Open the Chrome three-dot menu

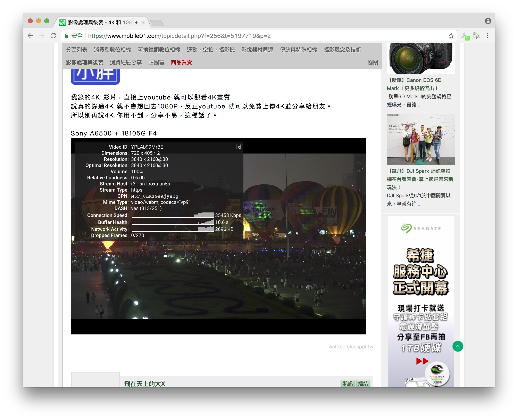[x=487, y=36]
